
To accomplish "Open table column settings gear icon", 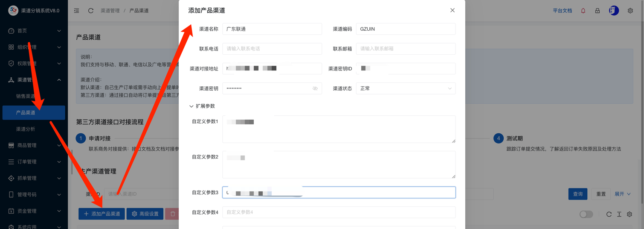I will 629,214.
